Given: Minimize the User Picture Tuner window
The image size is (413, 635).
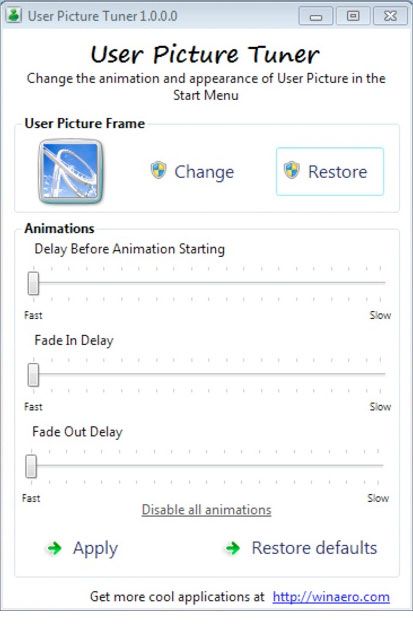Looking at the screenshot, I should pyautogui.click(x=316, y=16).
